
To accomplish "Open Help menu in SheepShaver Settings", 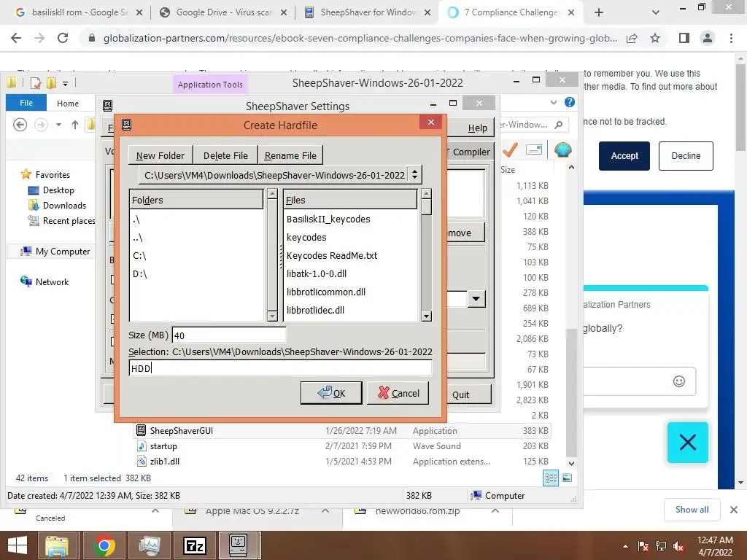I will [477, 128].
